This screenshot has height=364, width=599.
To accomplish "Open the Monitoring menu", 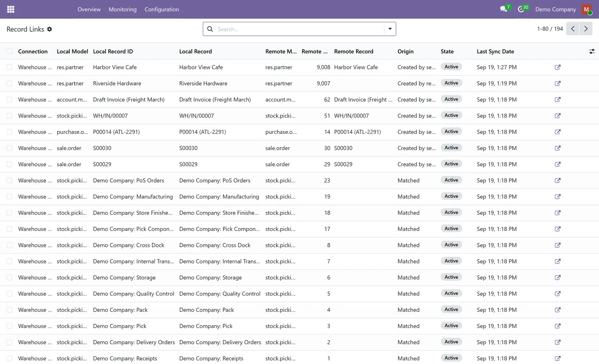I will click(x=122, y=9).
